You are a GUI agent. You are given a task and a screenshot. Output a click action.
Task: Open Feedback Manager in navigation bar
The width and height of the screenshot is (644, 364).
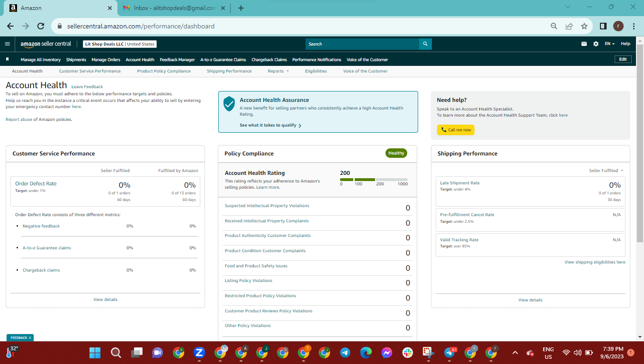[x=177, y=60]
